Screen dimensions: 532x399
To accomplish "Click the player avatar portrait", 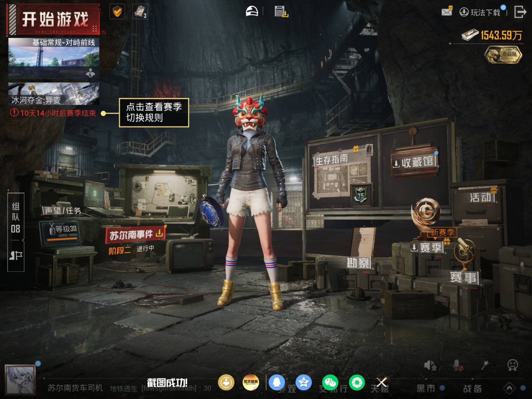I will (20, 381).
